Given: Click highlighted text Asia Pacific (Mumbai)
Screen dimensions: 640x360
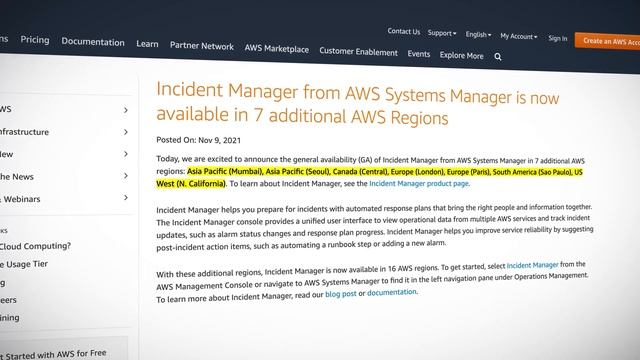Looking at the screenshot, I should coord(225,171).
